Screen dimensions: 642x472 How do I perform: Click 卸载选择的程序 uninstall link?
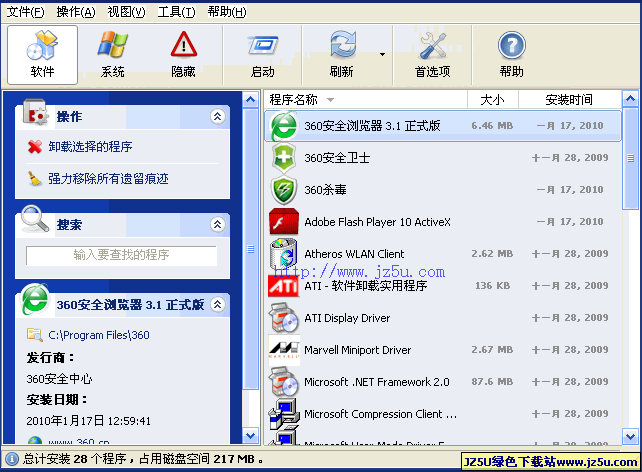[x=90, y=146]
